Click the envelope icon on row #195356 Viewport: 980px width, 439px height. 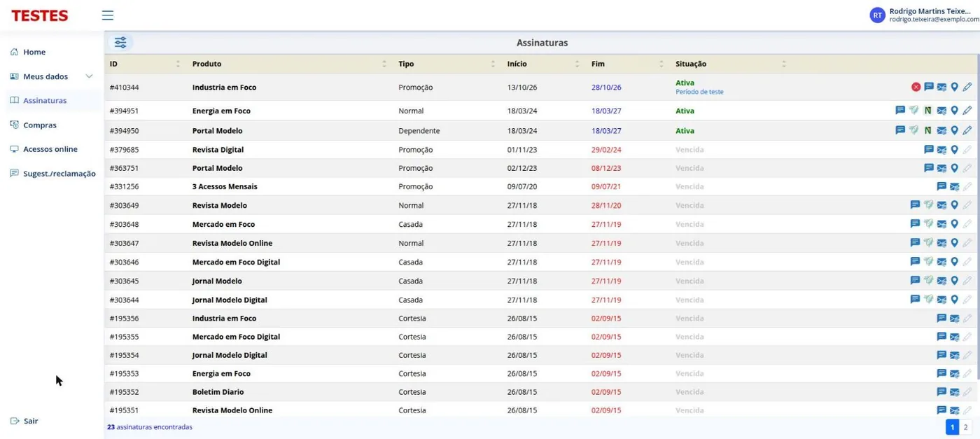[954, 319]
